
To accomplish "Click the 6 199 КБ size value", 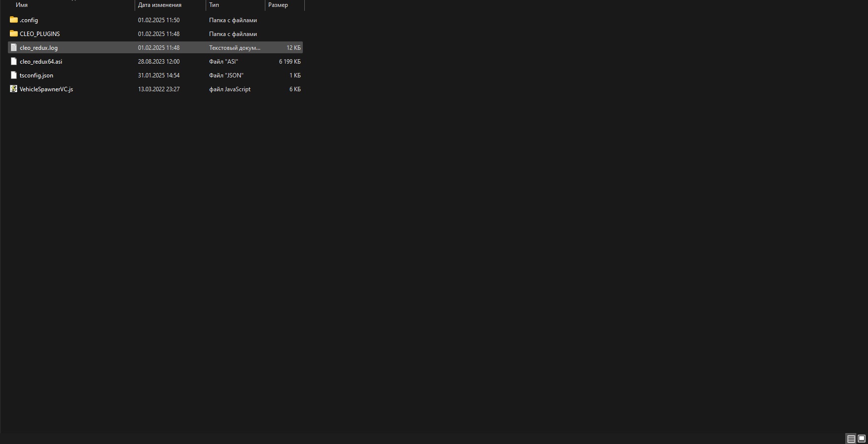I will pos(290,62).
